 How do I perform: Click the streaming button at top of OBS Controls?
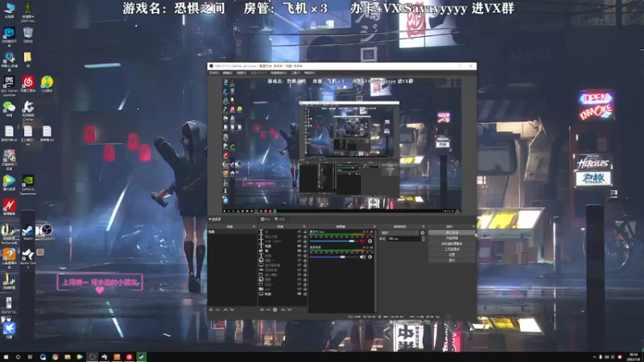coord(452,232)
